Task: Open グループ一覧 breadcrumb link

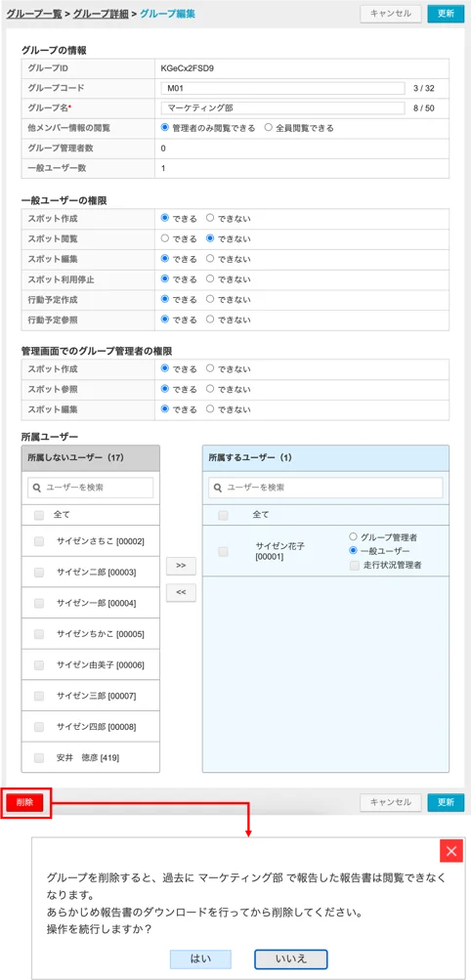Action: pyautogui.click(x=34, y=13)
